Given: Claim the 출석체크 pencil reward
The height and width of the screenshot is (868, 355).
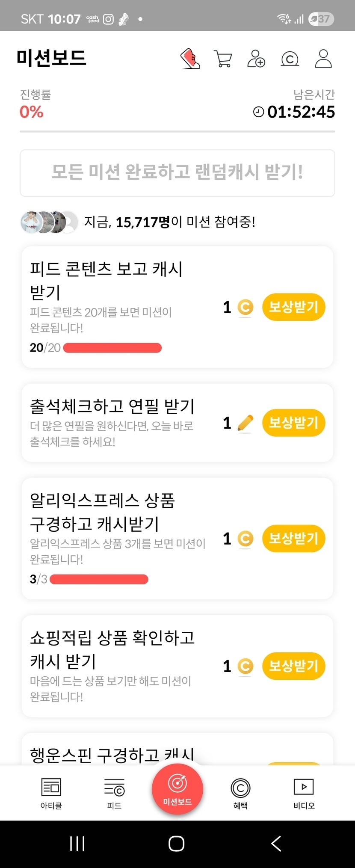Looking at the screenshot, I should point(293,423).
